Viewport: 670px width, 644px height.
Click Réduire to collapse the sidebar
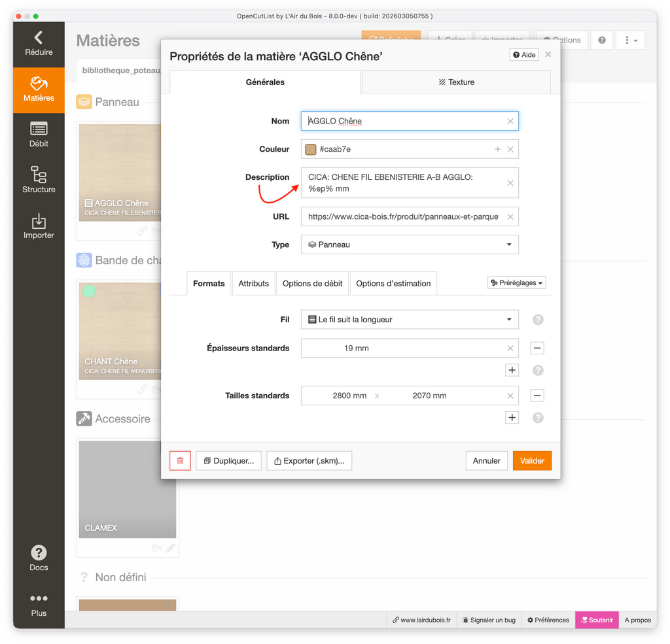[x=39, y=44]
